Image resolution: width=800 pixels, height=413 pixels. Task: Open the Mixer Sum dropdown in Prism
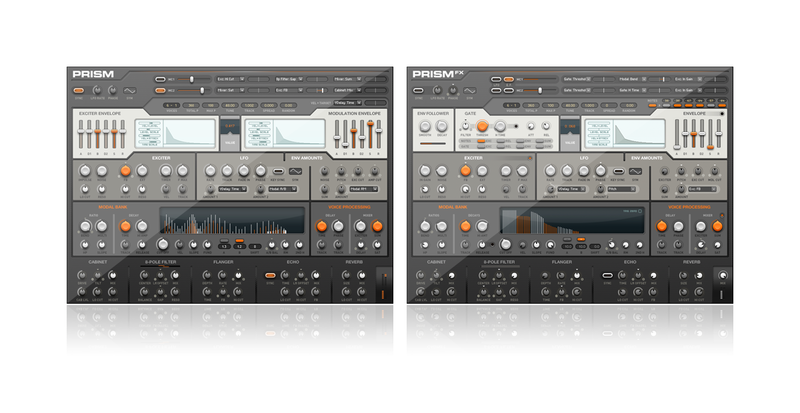click(347, 79)
